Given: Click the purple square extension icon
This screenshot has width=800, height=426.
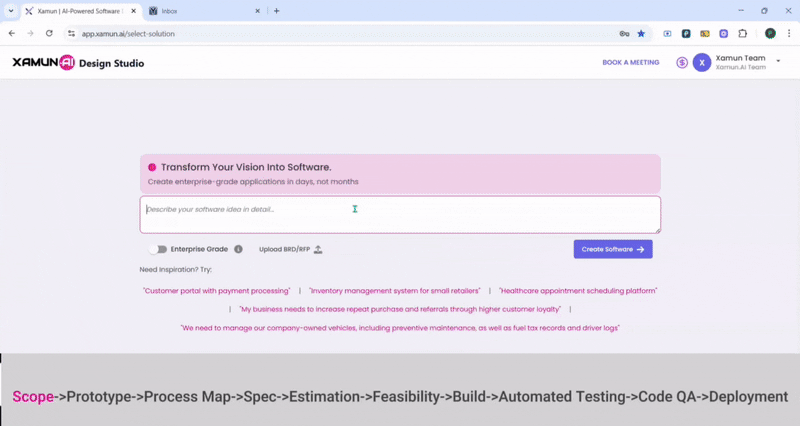Looking at the screenshot, I should tap(723, 34).
